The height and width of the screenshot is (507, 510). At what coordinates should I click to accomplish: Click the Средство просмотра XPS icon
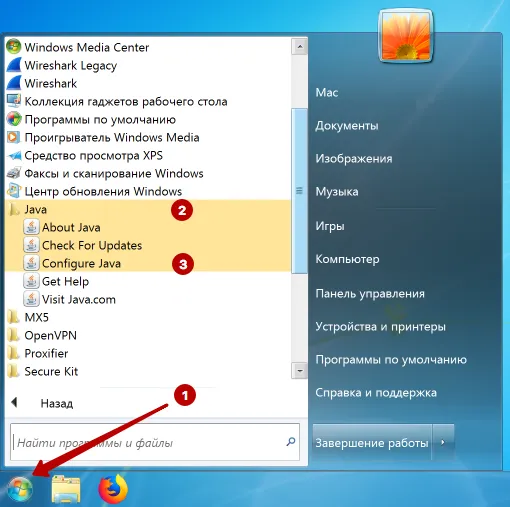tap(14, 155)
